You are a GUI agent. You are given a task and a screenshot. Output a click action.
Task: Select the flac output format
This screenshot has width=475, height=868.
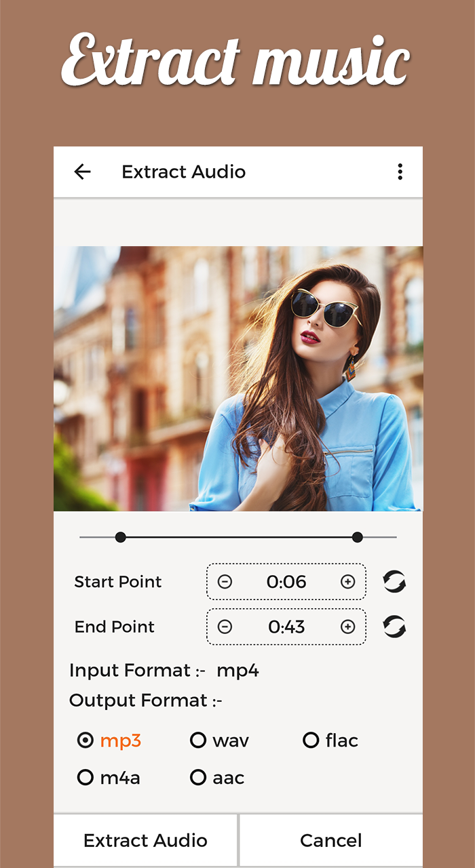click(330, 741)
